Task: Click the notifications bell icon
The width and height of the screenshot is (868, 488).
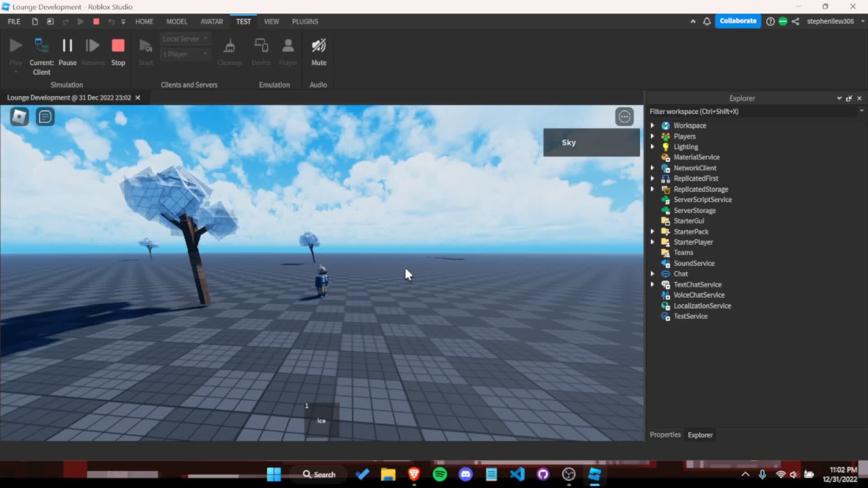Action: click(707, 21)
